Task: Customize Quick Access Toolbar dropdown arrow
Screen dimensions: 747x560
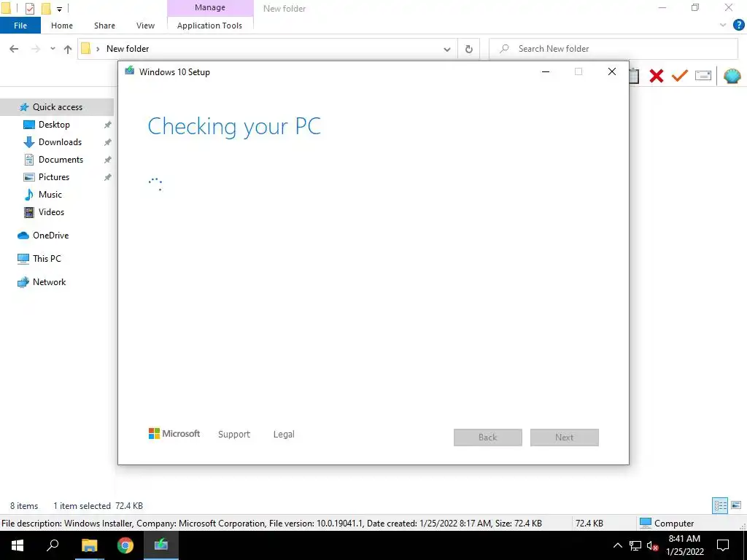Action: click(x=59, y=9)
